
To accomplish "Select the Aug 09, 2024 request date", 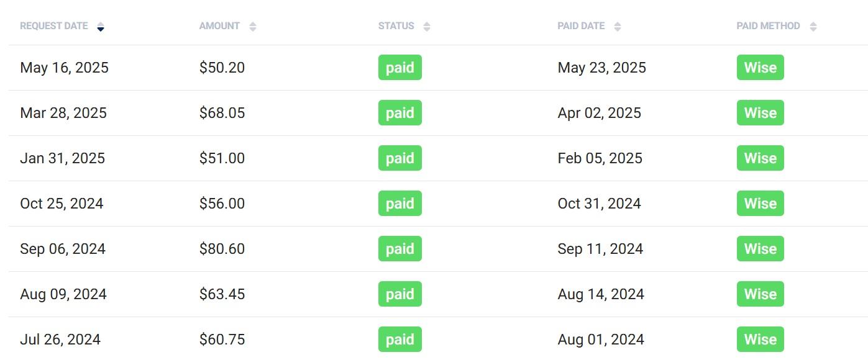I will 63,294.
